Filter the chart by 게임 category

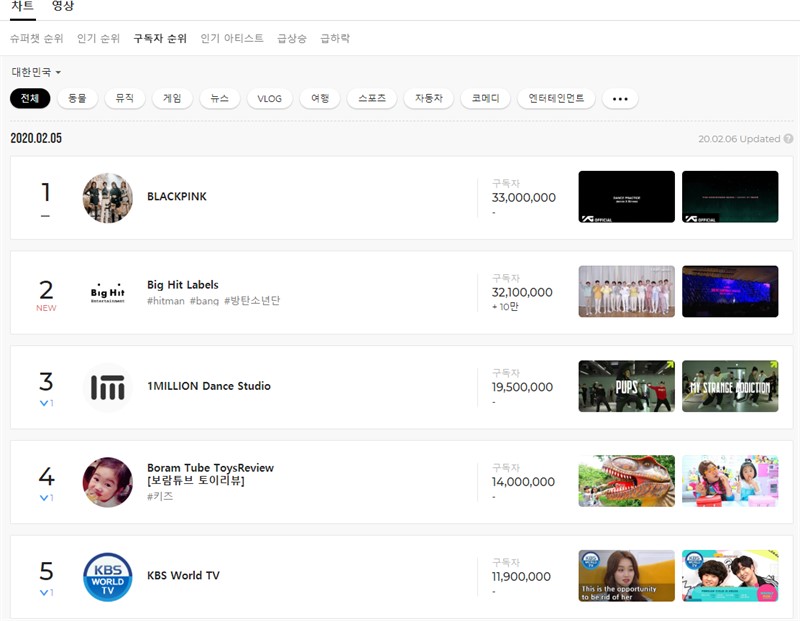172,99
